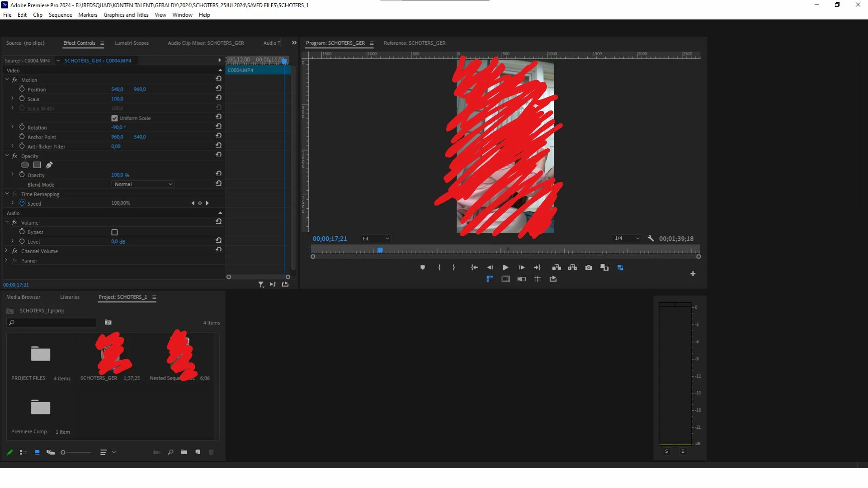The height and width of the screenshot is (488, 868).
Task: Click the Position X value 540,0
Action: pos(117,89)
